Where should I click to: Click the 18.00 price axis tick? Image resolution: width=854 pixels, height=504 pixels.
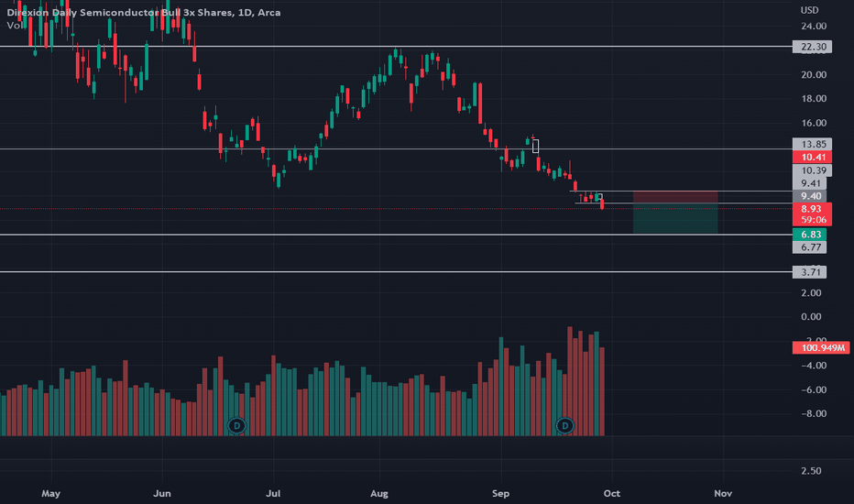(814, 99)
